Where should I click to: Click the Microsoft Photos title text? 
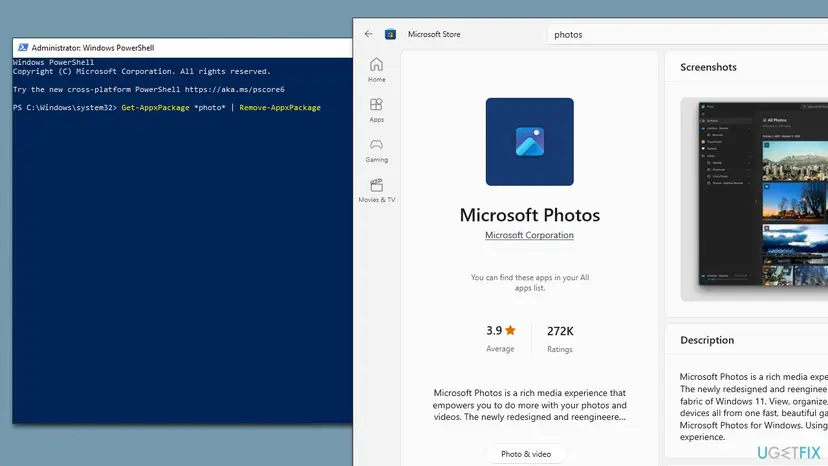click(530, 215)
